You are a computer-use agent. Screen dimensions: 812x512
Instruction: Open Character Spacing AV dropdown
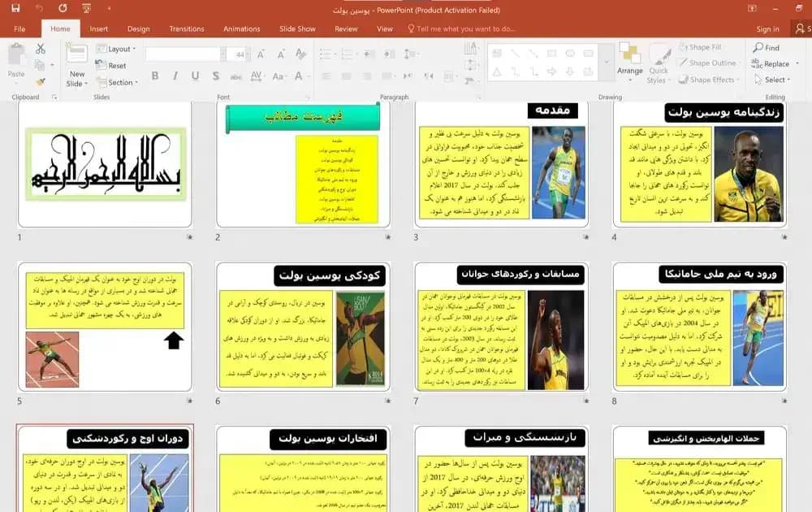pyautogui.click(x=257, y=76)
